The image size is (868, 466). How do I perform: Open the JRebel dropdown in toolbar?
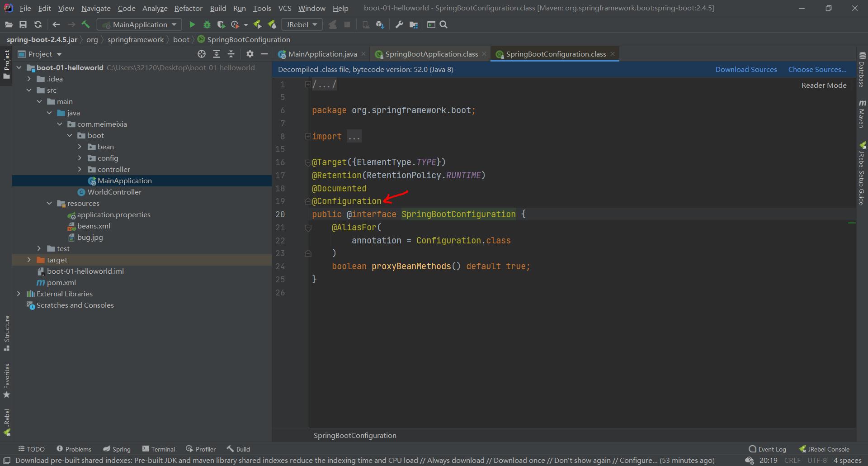(302, 24)
